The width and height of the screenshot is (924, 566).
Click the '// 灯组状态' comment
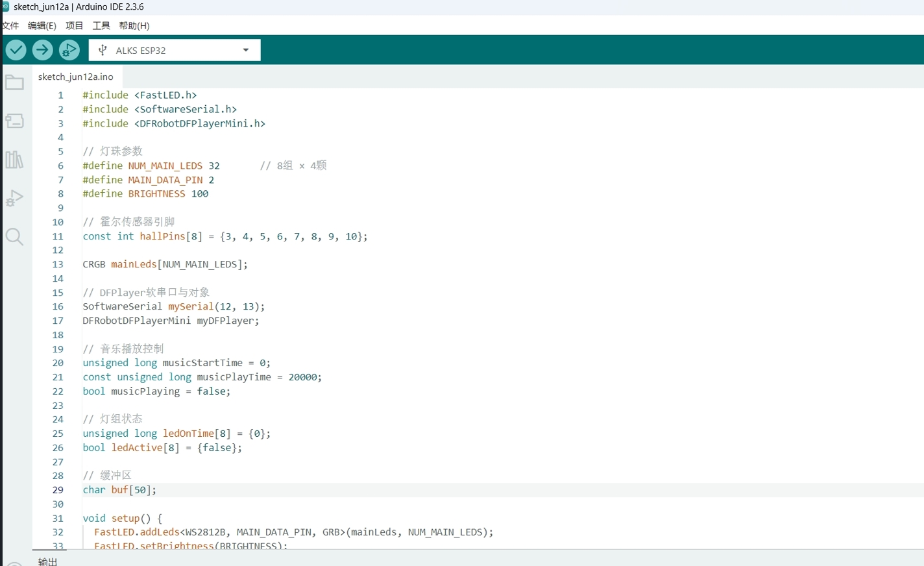[x=112, y=419]
